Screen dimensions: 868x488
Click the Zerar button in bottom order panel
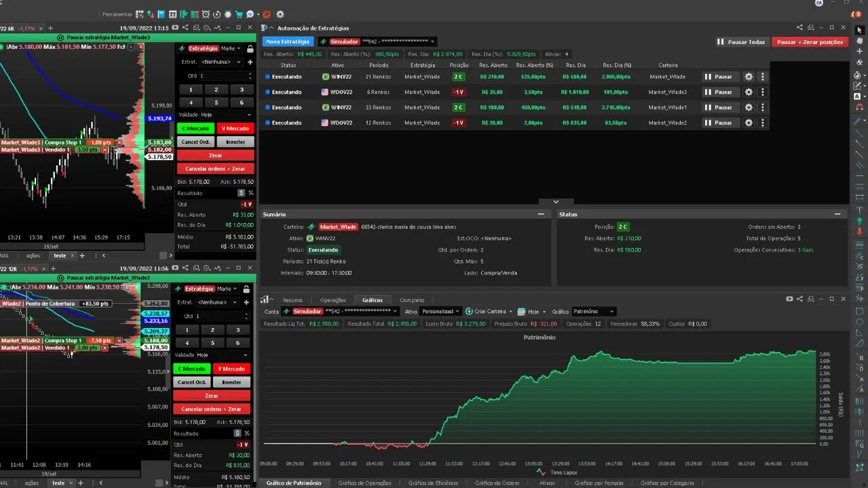pyautogui.click(x=212, y=396)
